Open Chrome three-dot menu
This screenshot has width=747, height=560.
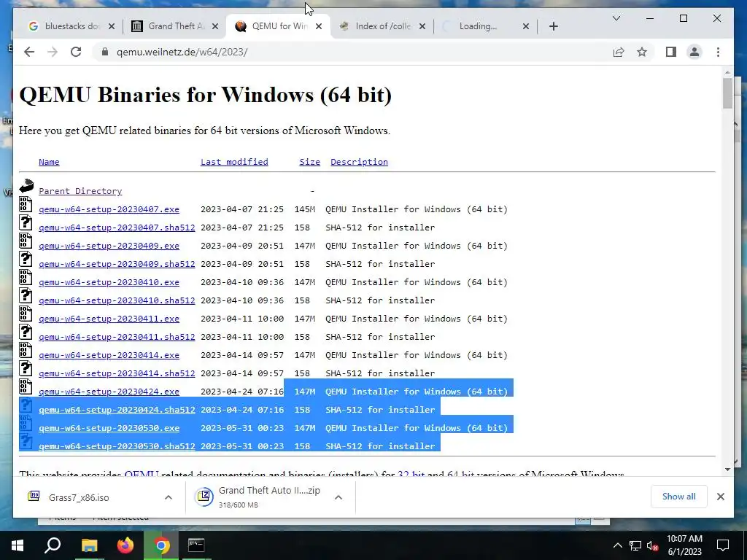coord(718,52)
